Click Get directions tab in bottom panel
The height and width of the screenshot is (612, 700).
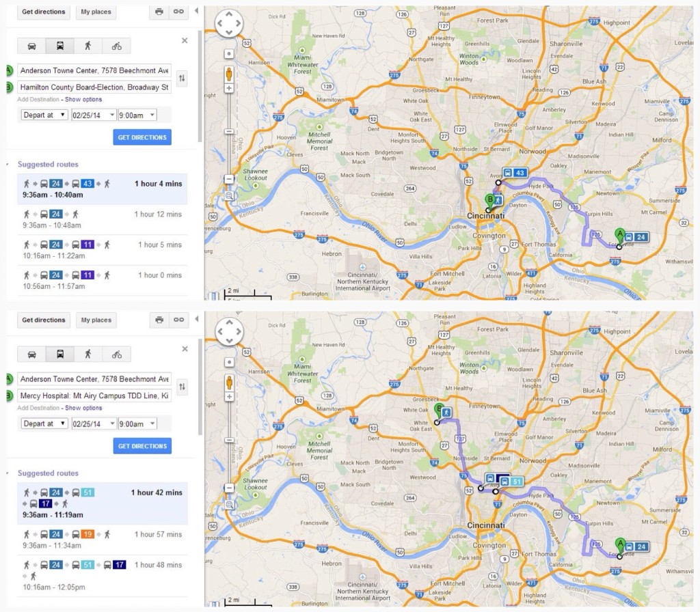point(43,320)
